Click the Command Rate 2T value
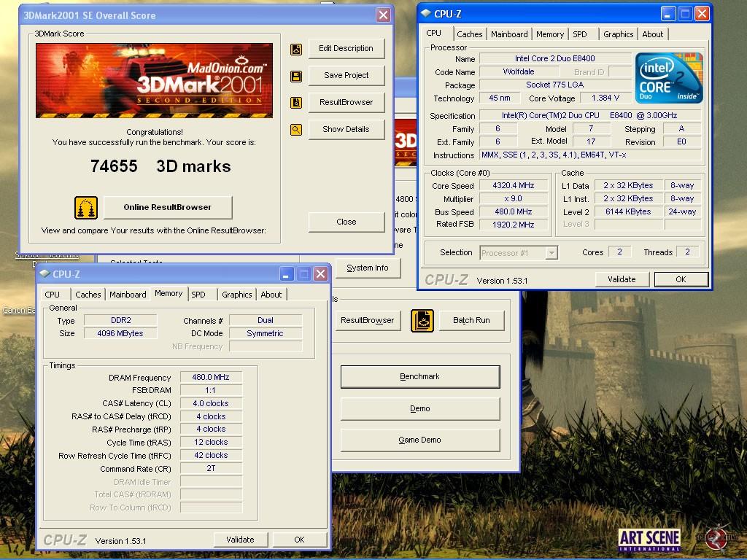The width and height of the screenshot is (747, 560). click(211, 469)
